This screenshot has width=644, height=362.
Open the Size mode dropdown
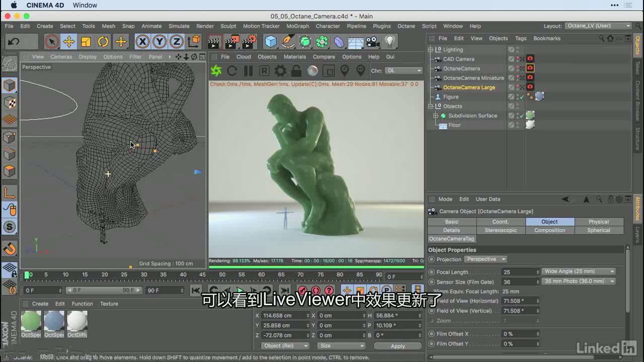click(x=341, y=345)
